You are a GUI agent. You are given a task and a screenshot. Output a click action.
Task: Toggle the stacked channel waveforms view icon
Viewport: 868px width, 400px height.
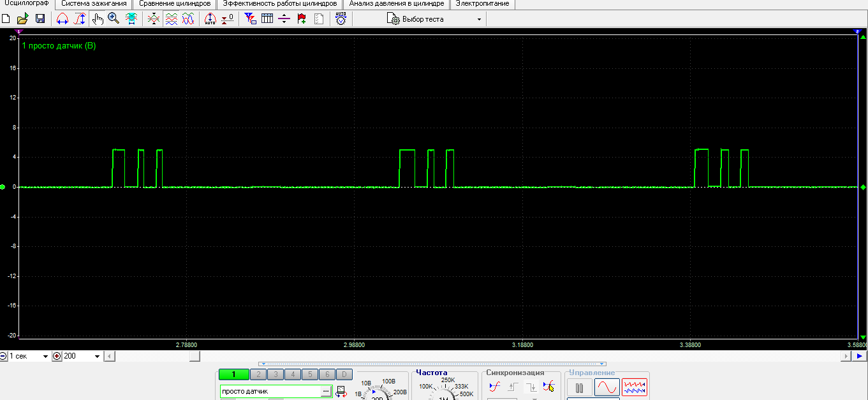point(171,19)
